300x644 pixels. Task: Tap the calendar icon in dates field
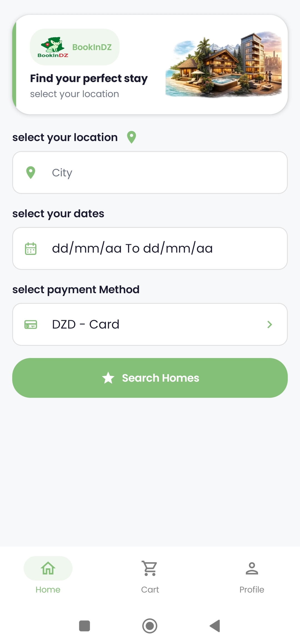click(31, 248)
